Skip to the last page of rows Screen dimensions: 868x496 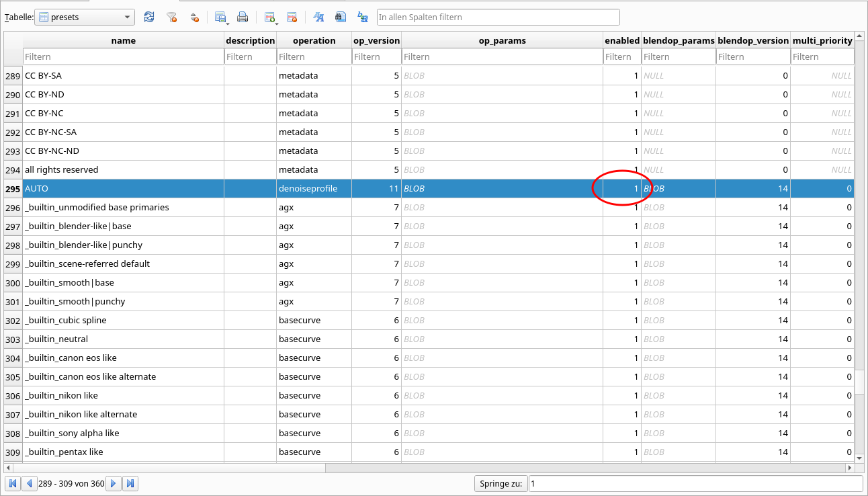(130, 483)
